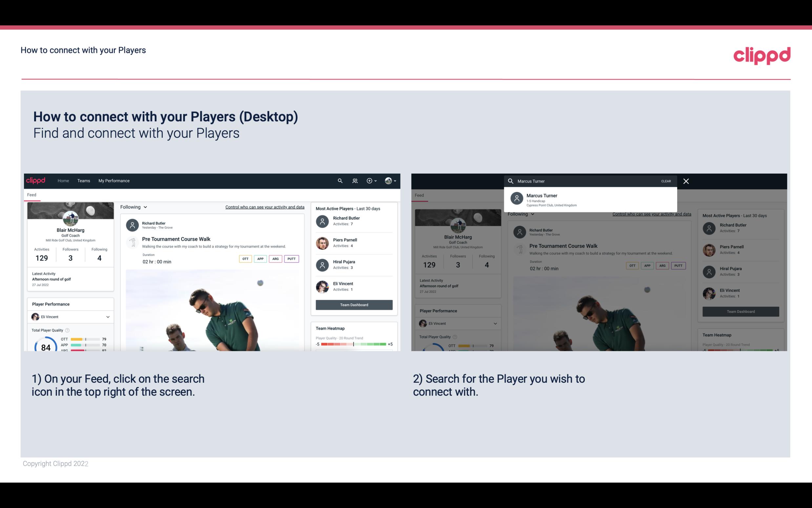Select the My Performance tab
Viewport: 812px width, 508px height.
(114, 180)
